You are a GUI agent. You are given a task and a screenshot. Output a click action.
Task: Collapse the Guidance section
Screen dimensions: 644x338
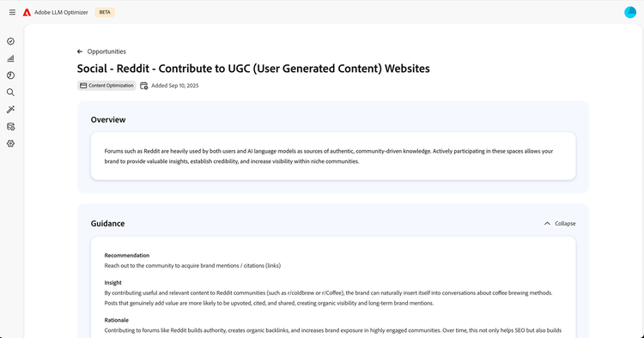pos(560,224)
